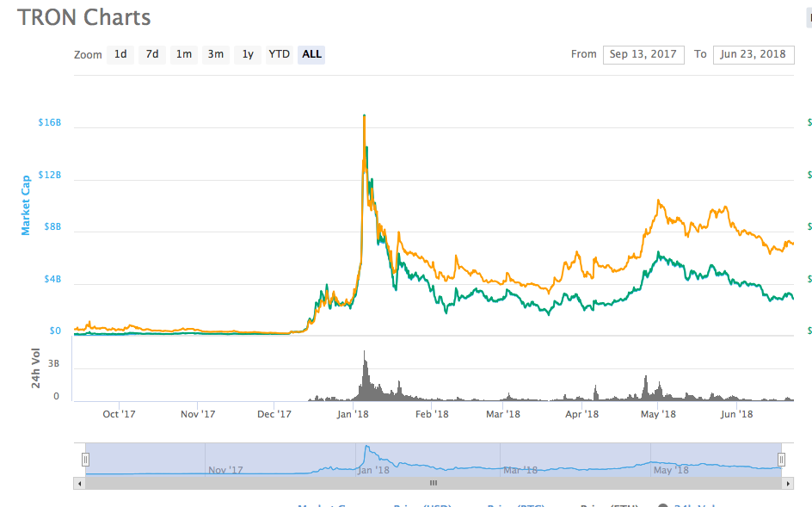
Task: Click the navigator scrollbar right arrow
Action: [x=788, y=483]
